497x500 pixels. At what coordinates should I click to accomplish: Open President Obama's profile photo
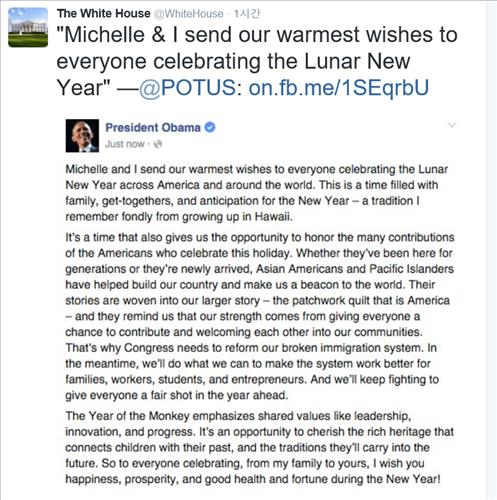tap(82, 136)
